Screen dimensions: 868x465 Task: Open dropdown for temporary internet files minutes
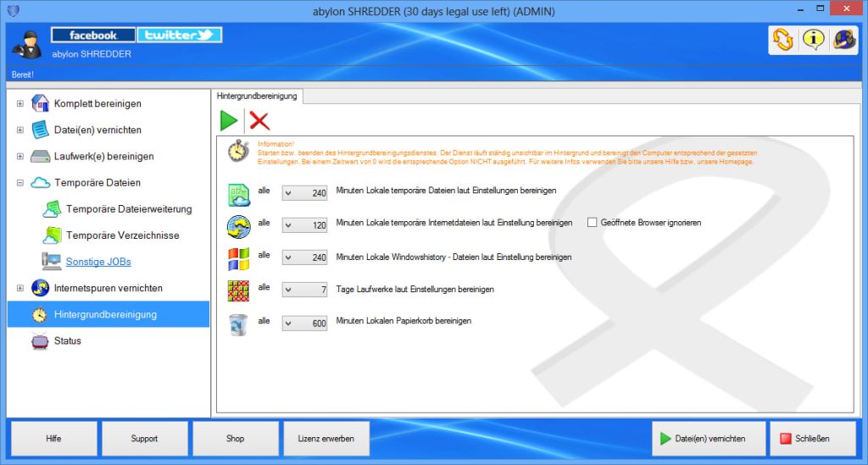(288, 225)
